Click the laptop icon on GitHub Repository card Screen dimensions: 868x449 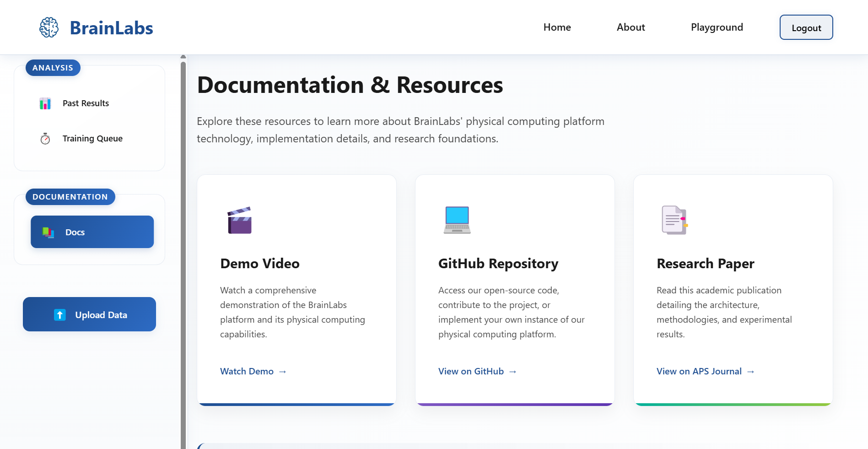pos(457,220)
